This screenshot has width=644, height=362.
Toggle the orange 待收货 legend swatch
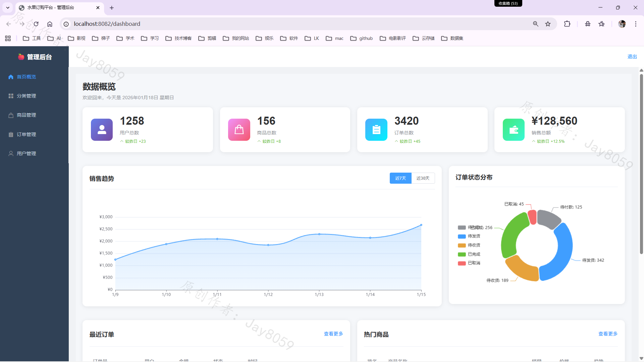coord(462,245)
